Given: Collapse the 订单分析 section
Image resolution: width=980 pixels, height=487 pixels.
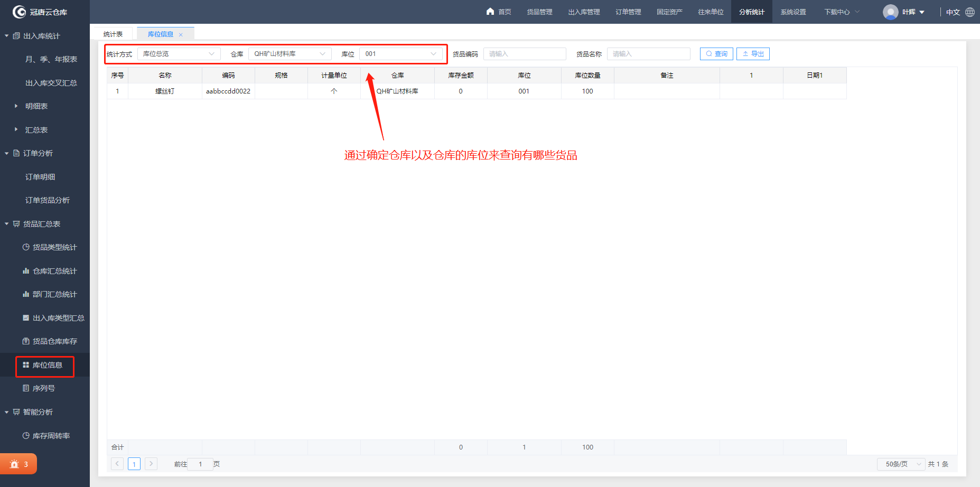Looking at the screenshot, I should (x=6, y=153).
